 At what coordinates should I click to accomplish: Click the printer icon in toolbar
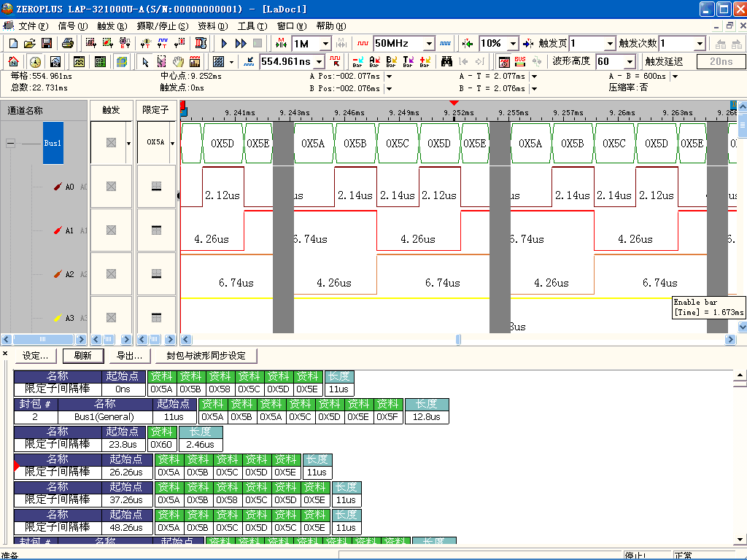(67, 44)
